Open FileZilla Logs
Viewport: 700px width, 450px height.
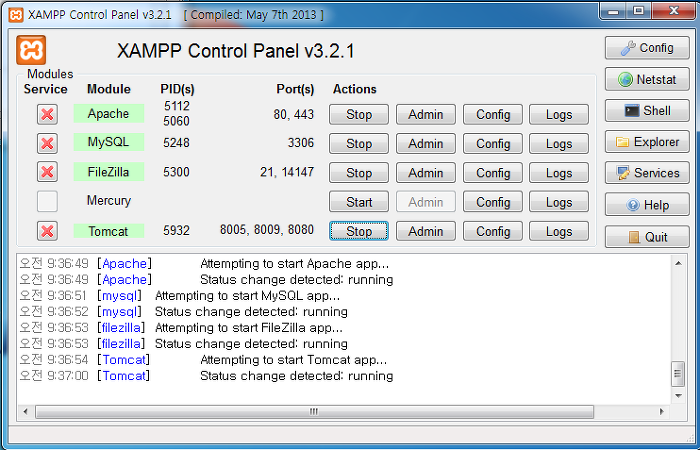[x=559, y=173]
